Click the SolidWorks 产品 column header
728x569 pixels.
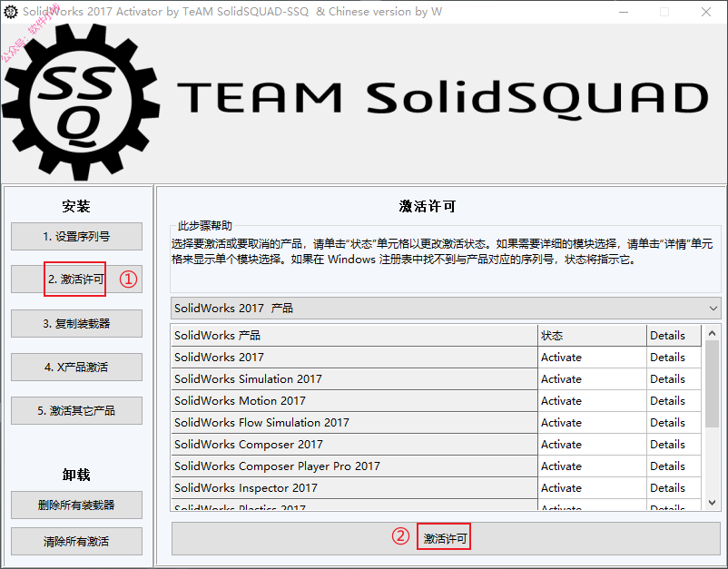coord(354,336)
